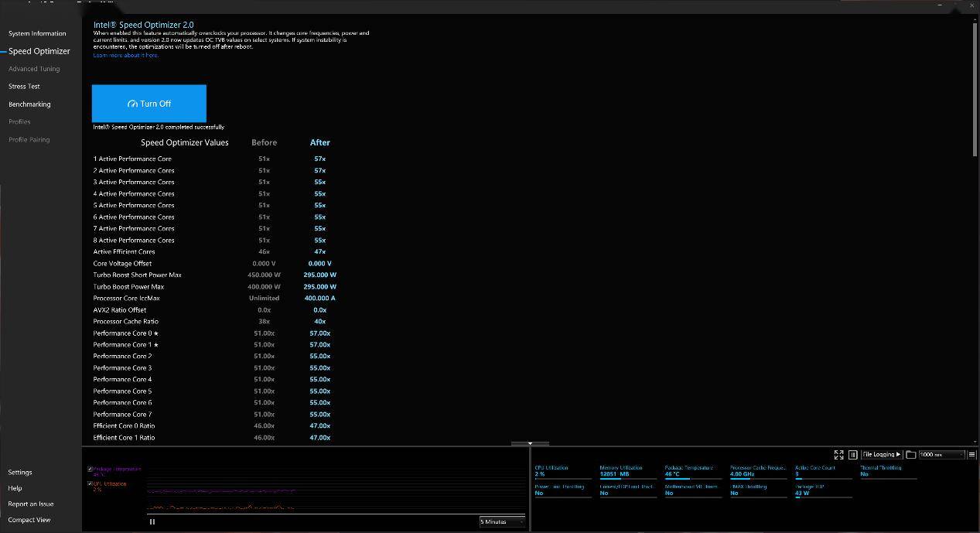Uncheck the CPU Utilization graph checkbox
Image resolution: width=980 pixels, height=533 pixels.
coord(90,483)
